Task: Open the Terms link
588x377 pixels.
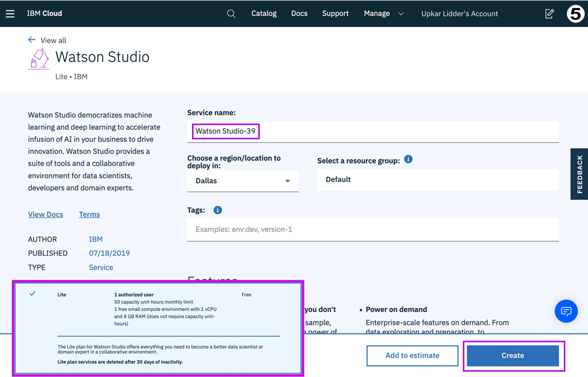Action: [x=89, y=215]
